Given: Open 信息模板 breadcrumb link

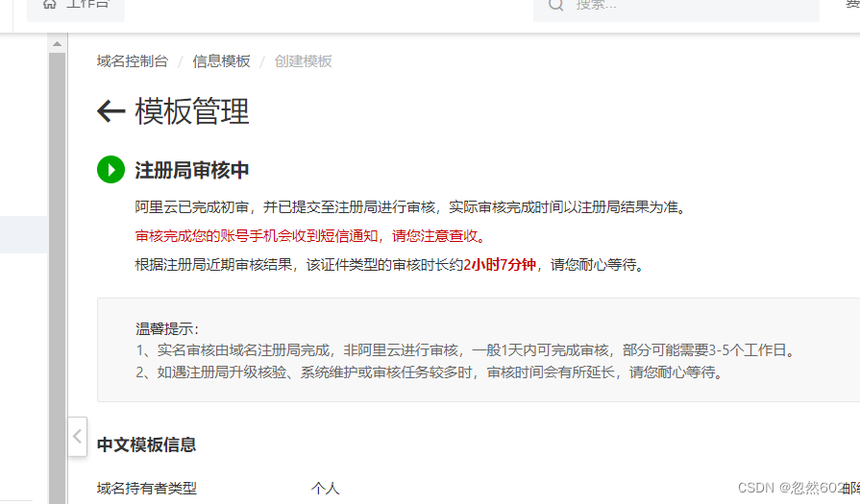Looking at the screenshot, I should 221,61.
